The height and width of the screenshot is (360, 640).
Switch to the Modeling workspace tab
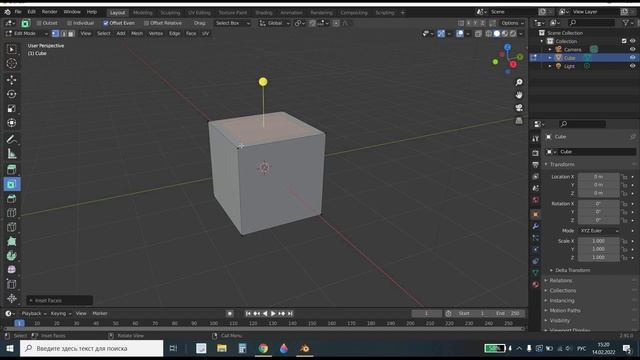point(142,13)
